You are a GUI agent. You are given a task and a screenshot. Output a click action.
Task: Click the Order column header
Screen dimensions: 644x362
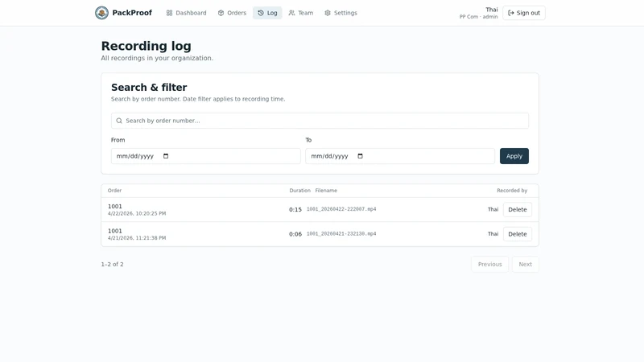coord(114,191)
